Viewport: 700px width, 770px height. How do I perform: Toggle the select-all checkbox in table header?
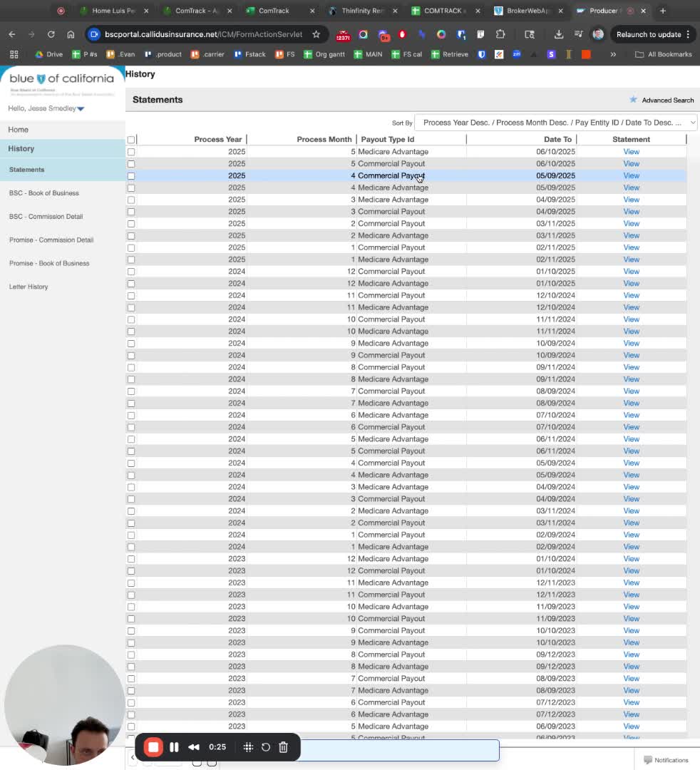pyautogui.click(x=131, y=140)
